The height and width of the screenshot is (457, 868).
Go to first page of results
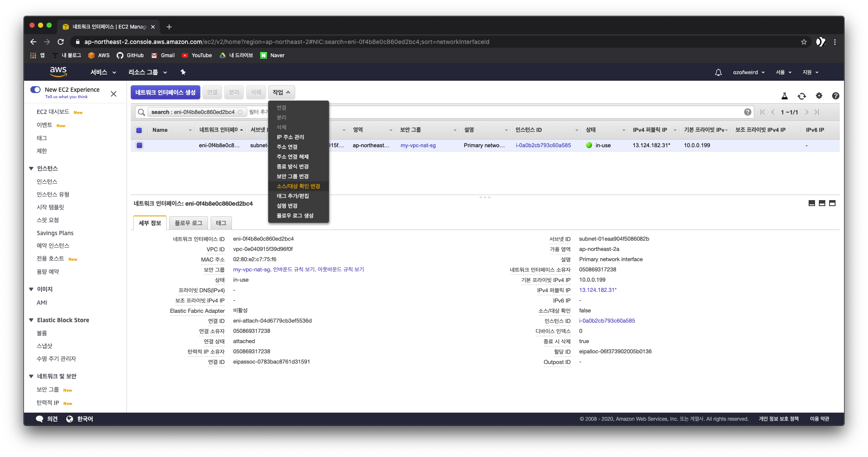click(x=762, y=112)
